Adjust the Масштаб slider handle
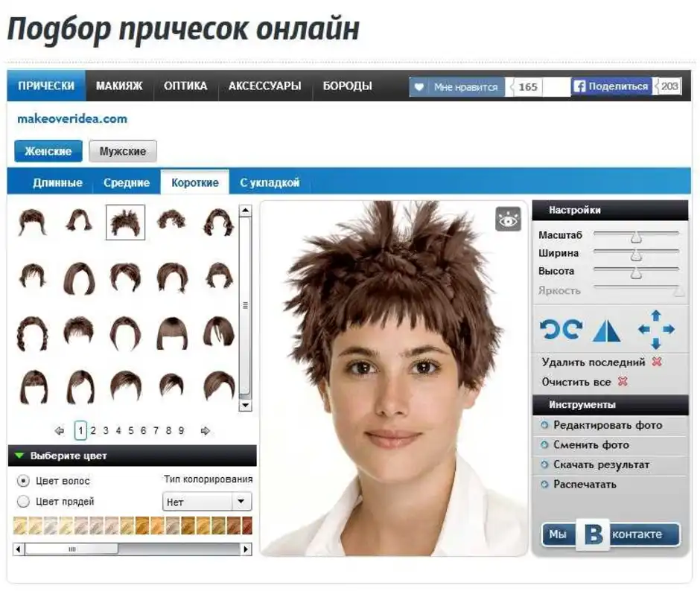Image resolution: width=700 pixels, height=591 pixels. click(636, 237)
